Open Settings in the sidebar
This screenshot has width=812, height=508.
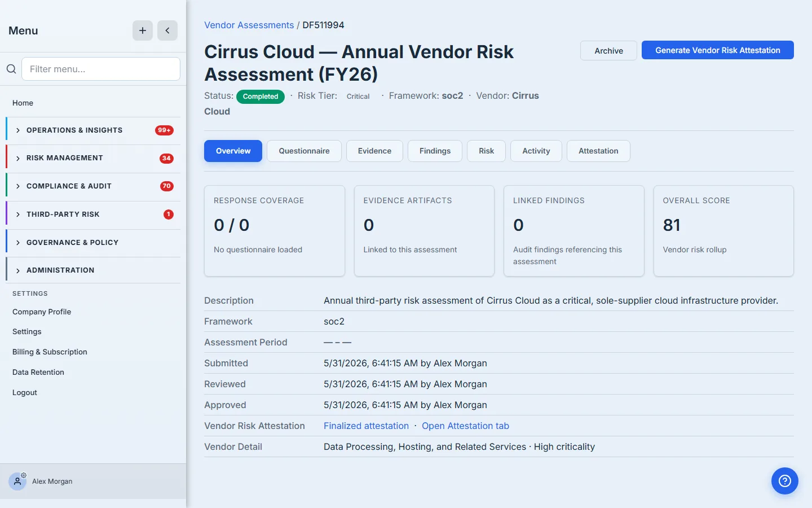[x=27, y=331]
